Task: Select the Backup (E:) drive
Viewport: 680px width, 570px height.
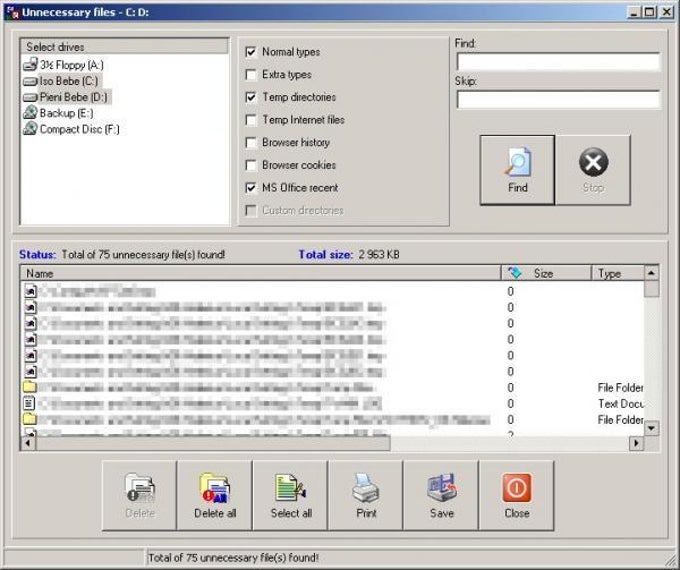Action: pyautogui.click(x=59, y=113)
